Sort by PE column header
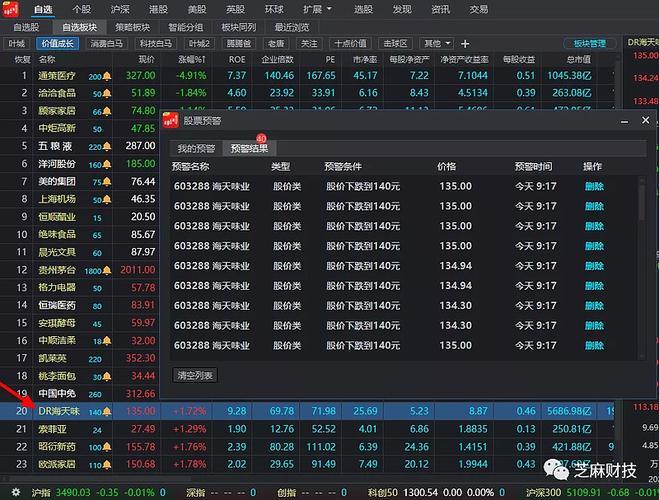This screenshot has width=659, height=500. pyautogui.click(x=330, y=60)
